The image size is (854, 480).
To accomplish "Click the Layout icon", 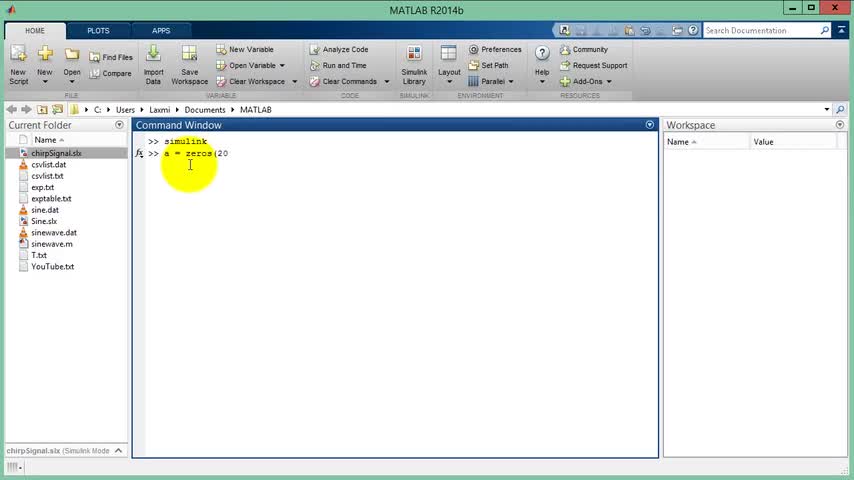I will [x=449, y=53].
